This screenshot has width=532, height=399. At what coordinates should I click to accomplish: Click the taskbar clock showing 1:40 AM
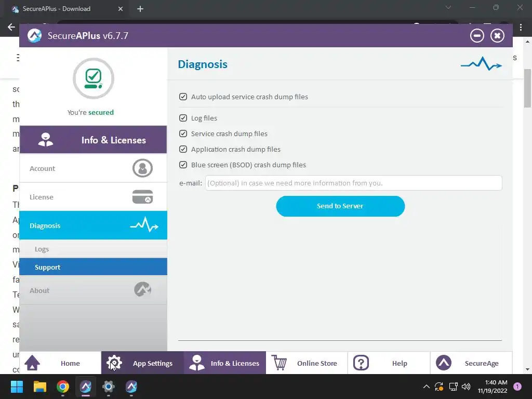493,387
